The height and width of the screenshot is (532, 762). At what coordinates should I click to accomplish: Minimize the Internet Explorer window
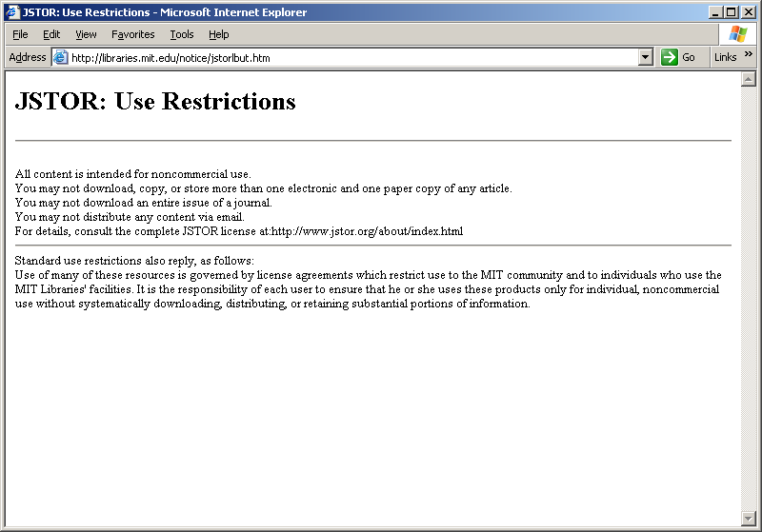716,12
